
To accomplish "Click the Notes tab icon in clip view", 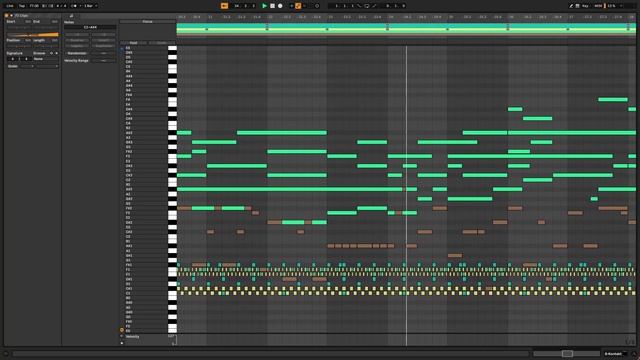I will (x=71, y=16).
